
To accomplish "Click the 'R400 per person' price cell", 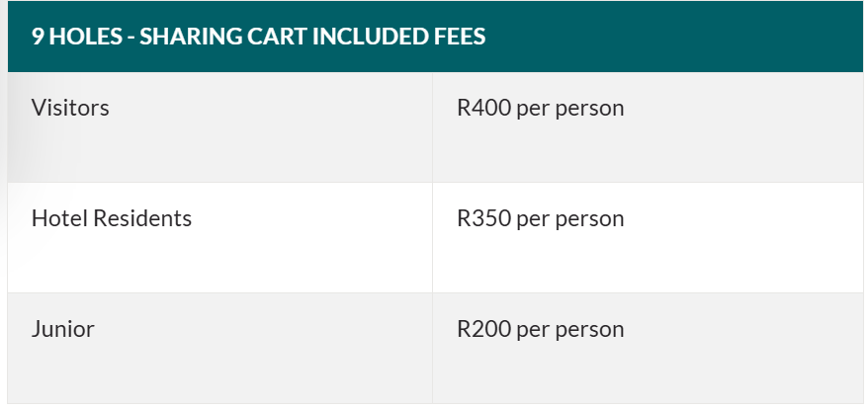I will click(x=540, y=108).
